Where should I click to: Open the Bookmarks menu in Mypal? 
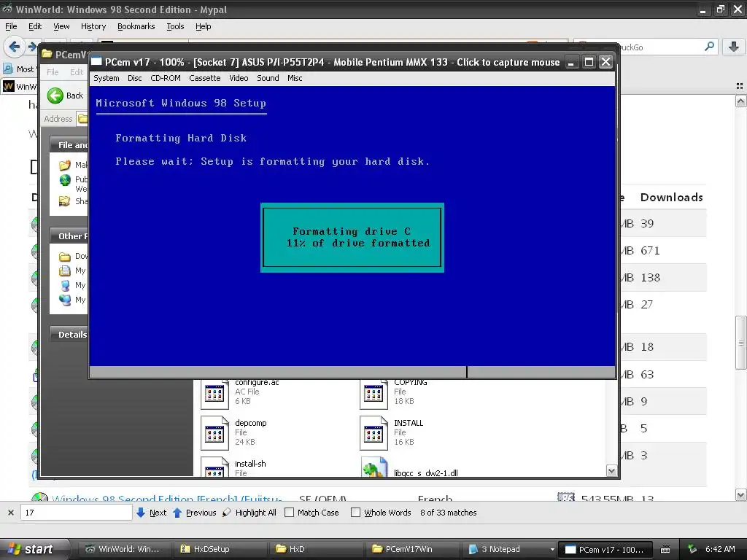coord(136,26)
